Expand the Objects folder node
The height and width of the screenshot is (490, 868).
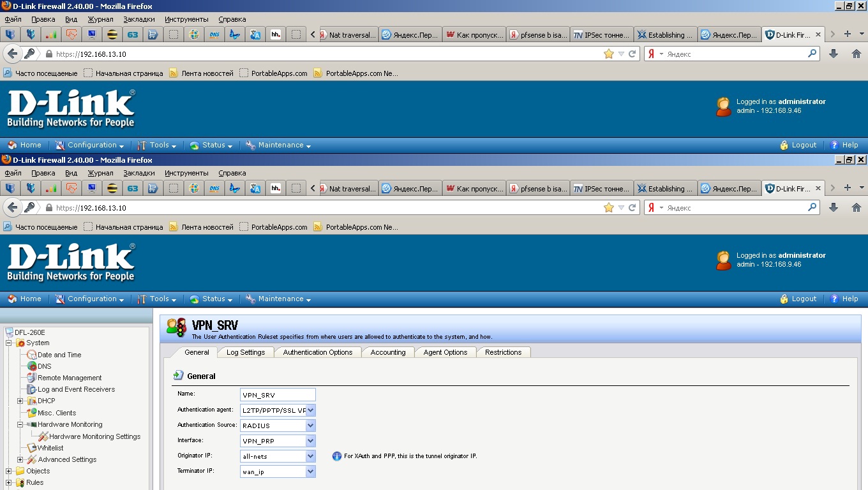coord(9,471)
